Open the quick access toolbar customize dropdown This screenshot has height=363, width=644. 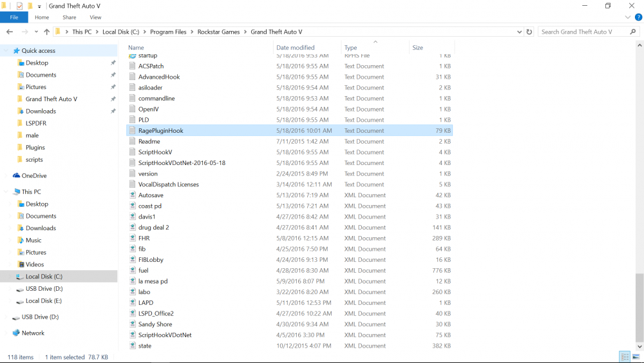[x=39, y=6]
